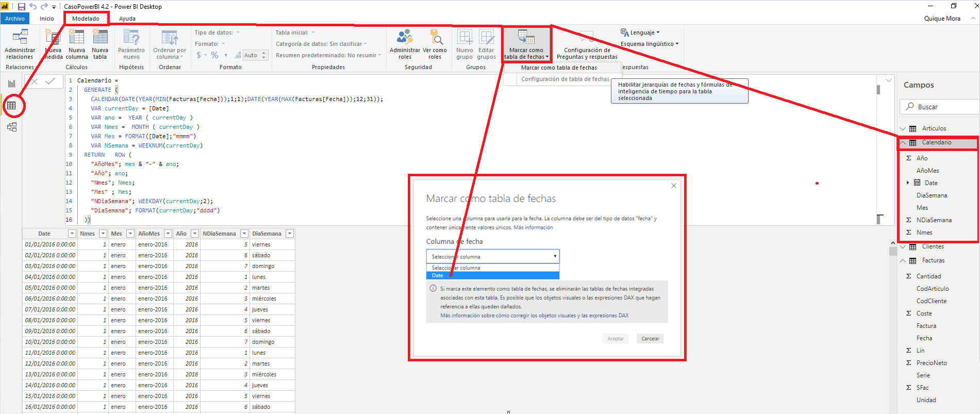
Task: Expand the Articulos table in Campos
Action: [x=903, y=128]
